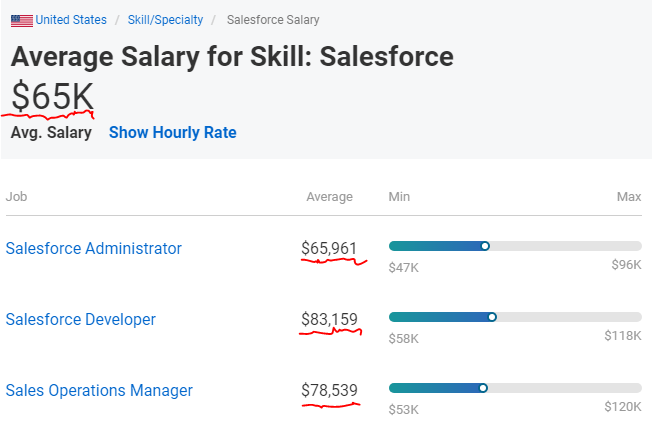652x427 pixels.
Task: Click the $83,159 average value
Action: point(329,319)
